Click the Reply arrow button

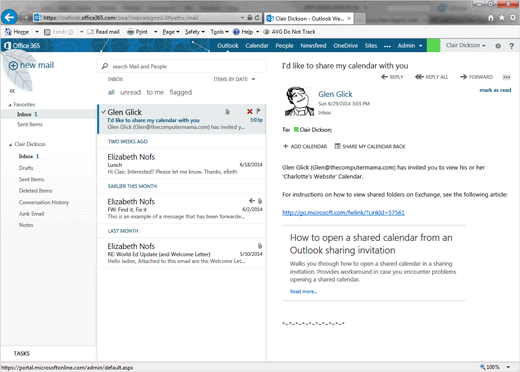coord(392,77)
